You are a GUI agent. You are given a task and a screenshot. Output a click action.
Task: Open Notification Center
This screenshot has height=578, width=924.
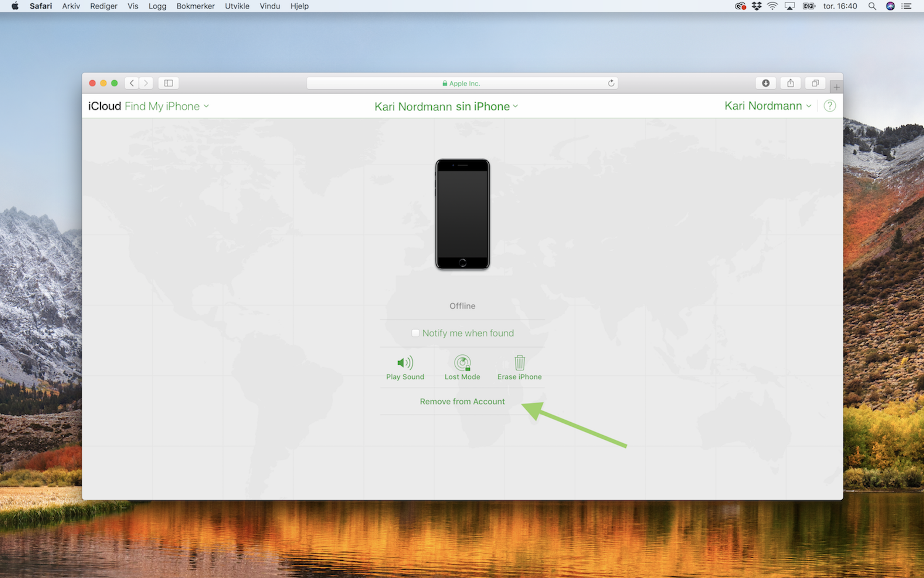tap(906, 6)
